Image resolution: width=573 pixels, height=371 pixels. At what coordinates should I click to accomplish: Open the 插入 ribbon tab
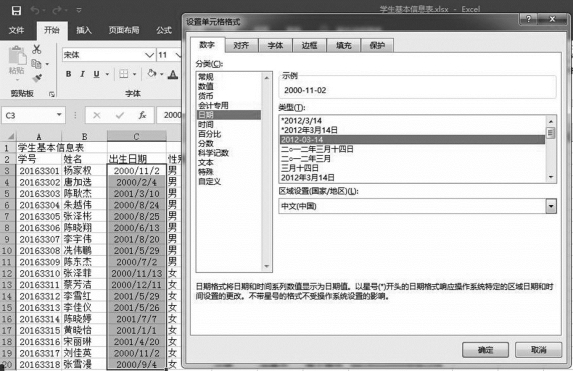[84, 30]
